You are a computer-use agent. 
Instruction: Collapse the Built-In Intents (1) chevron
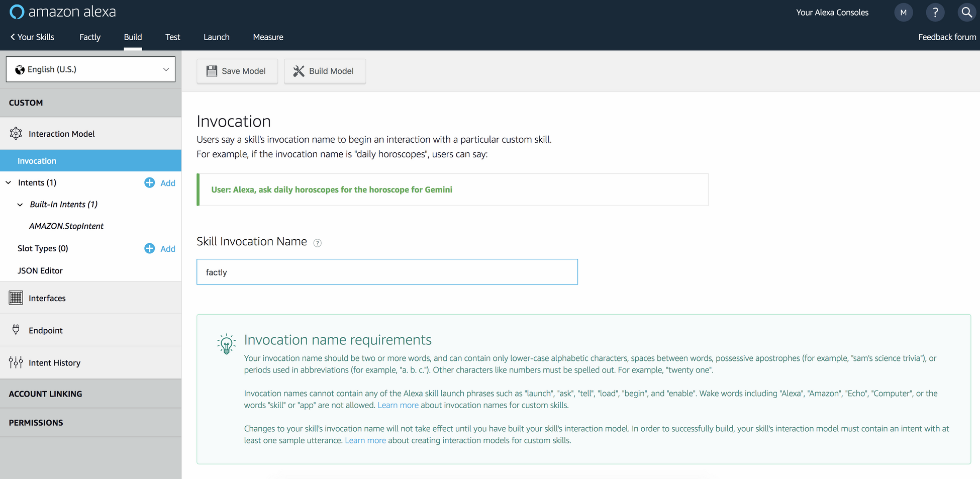20,205
